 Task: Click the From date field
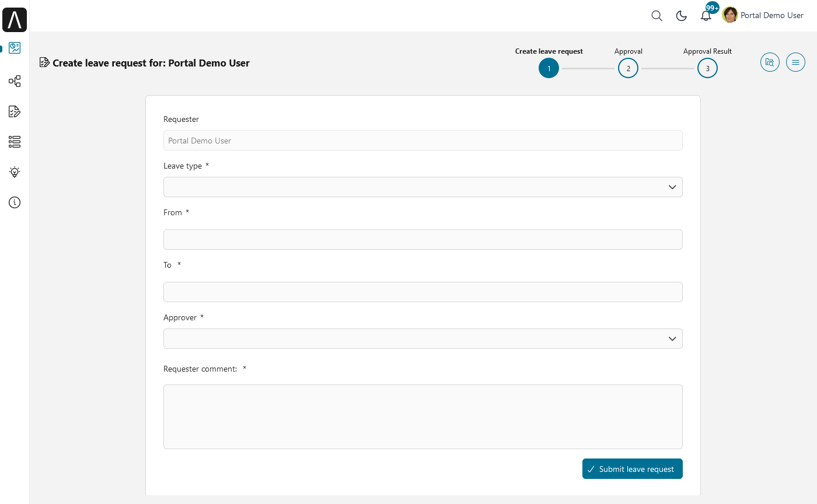click(423, 239)
